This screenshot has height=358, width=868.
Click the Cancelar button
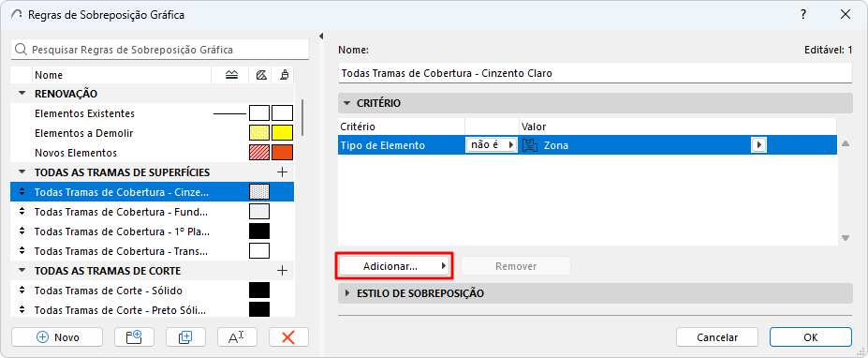tap(717, 337)
